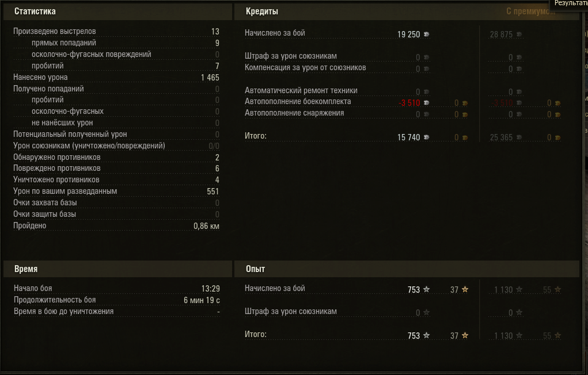Viewport: 588px width, 375px height.
Task: Click the premium credits icon beside 28 875
Action: tap(519, 35)
